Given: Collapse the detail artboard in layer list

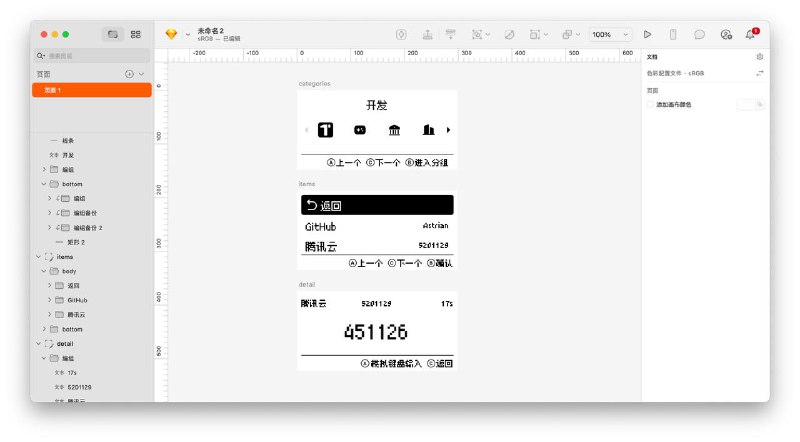Looking at the screenshot, I should [38, 343].
